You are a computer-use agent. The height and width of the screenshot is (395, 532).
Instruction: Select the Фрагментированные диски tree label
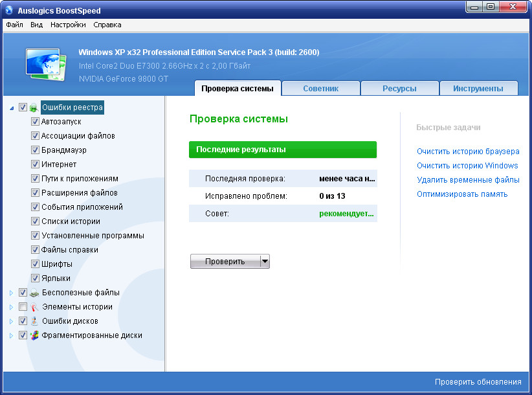(92, 335)
